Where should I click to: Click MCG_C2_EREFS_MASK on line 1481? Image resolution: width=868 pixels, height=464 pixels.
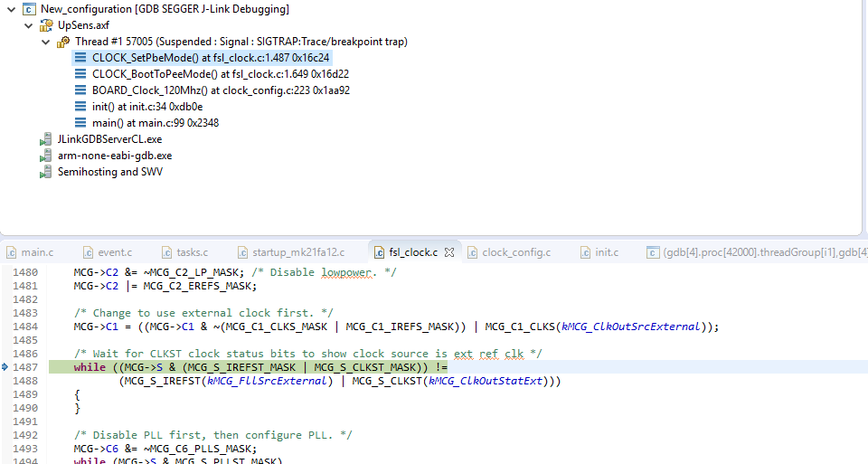click(196, 286)
